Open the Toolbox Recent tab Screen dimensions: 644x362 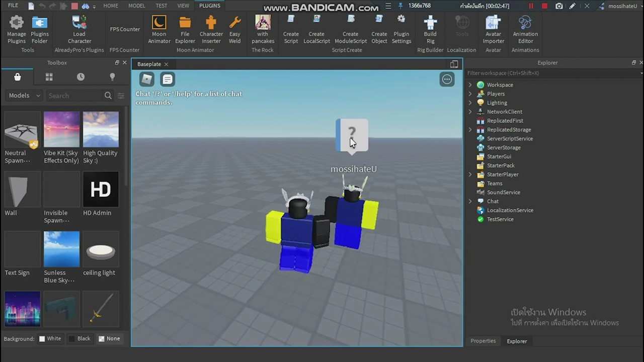80,77
